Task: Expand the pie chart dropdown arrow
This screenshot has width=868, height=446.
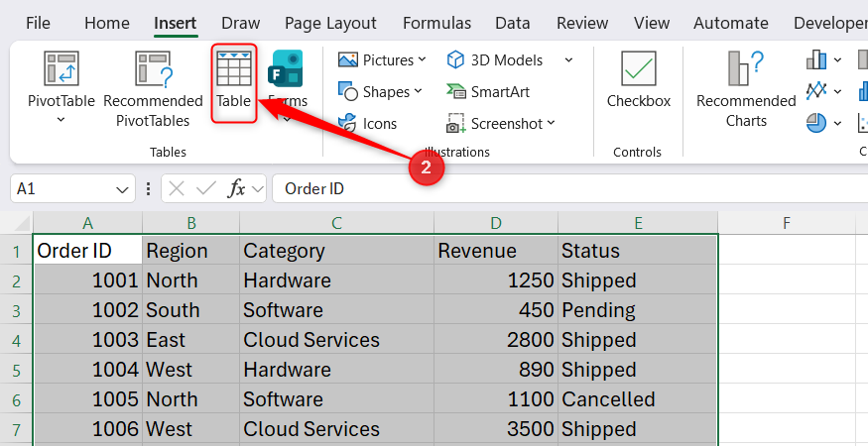Action: (x=837, y=124)
